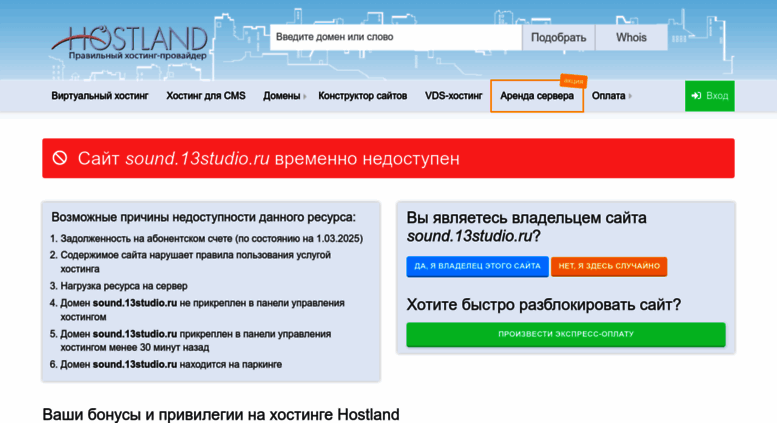Click the Hostland logo
The width and height of the screenshot is (777, 423).
coord(130,43)
